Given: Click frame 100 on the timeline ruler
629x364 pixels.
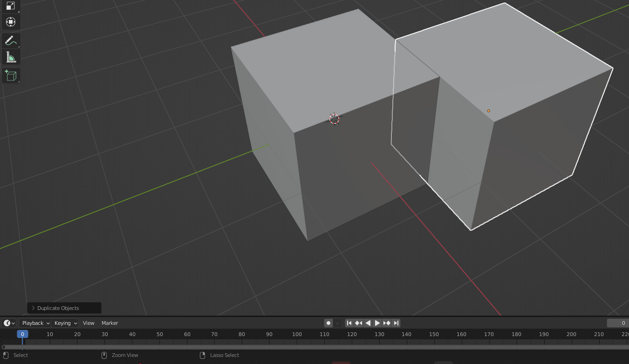Looking at the screenshot, I should tap(297, 334).
